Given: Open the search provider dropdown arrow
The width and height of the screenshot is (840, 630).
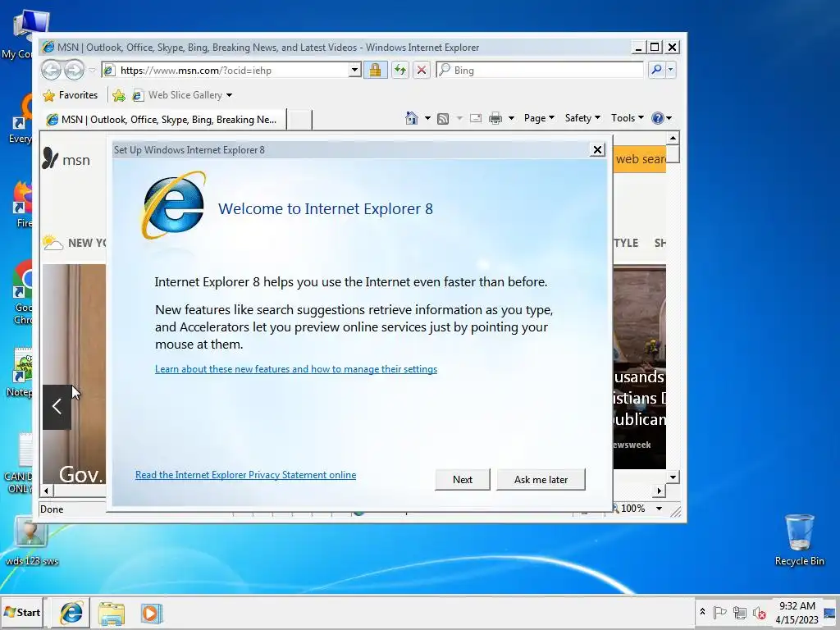Looking at the screenshot, I should tap(670, 70).
